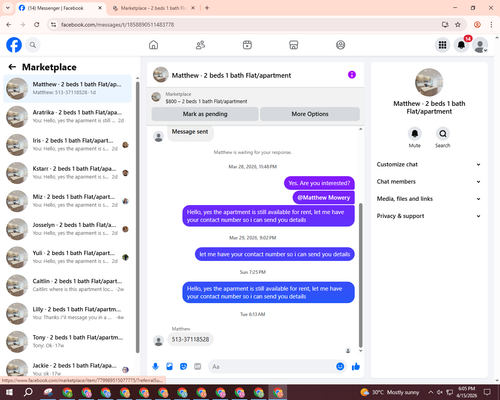Click the 513-37118528 message bubble
This screenshot has width=500, height=400.
[190, 339]
